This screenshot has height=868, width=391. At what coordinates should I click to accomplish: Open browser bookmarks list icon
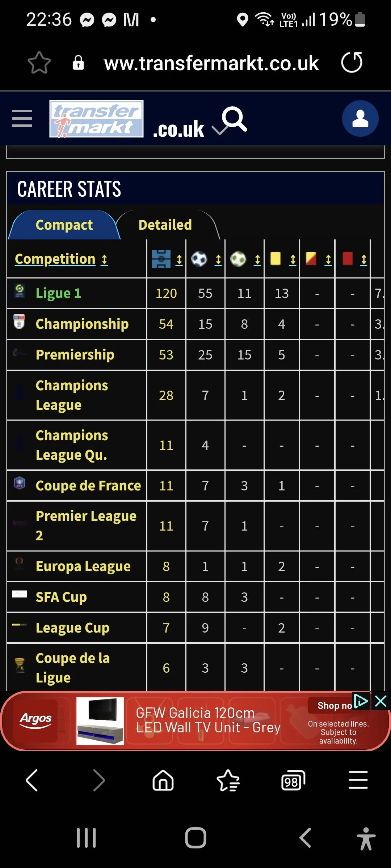coord(228,781)
